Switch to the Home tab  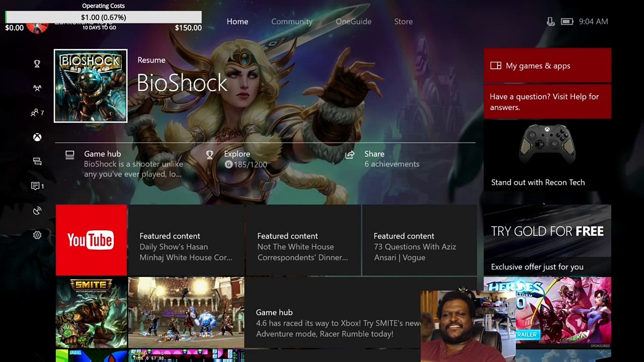pyautogui.click(x=237, y=22)
